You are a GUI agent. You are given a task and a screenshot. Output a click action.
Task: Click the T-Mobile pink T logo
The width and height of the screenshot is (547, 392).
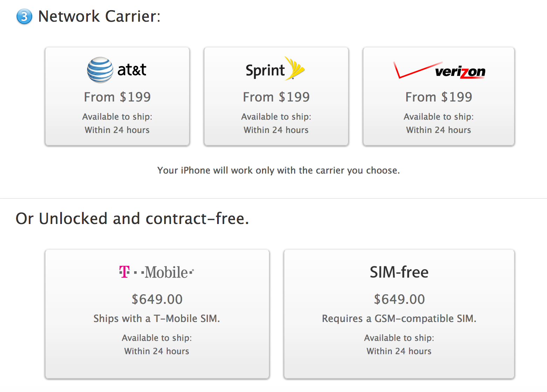[x=124, y=272]
